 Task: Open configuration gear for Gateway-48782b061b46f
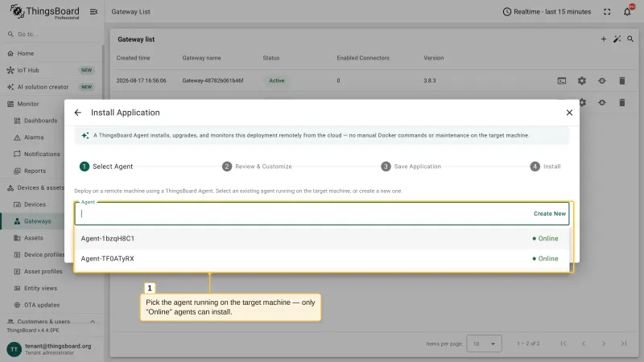point(582,81)
